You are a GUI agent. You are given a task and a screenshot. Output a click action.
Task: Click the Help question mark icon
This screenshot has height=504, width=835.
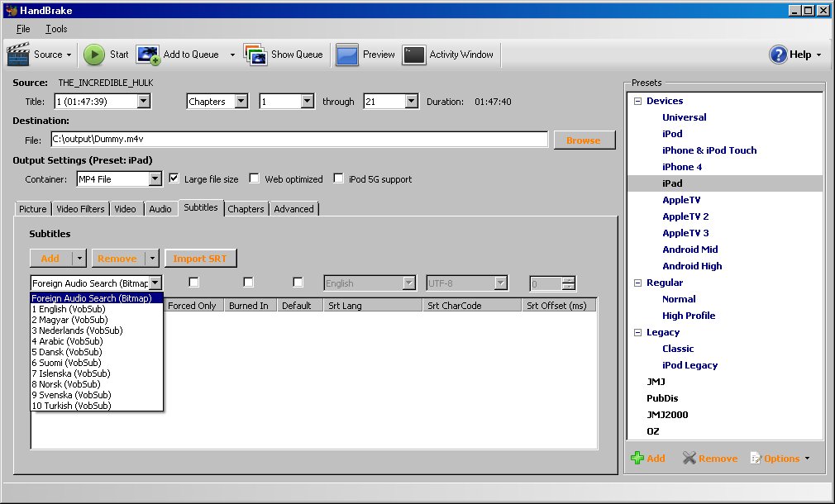(x=778, y=55)
